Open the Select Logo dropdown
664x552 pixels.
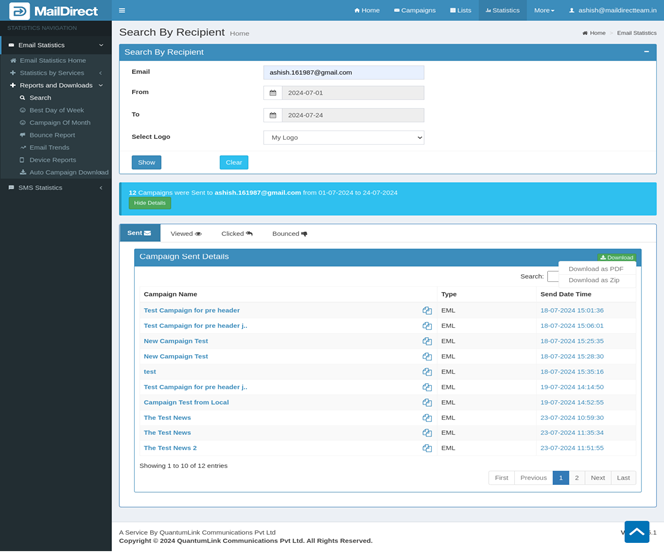pos(343,138)
